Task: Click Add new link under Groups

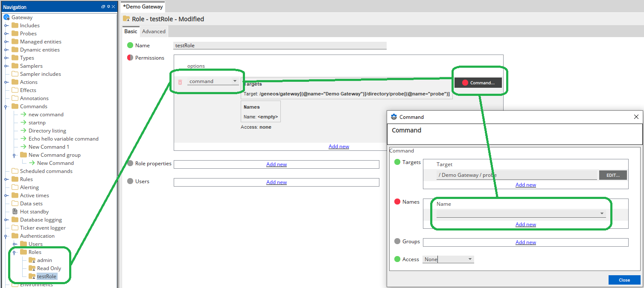Action: point(525,242)
